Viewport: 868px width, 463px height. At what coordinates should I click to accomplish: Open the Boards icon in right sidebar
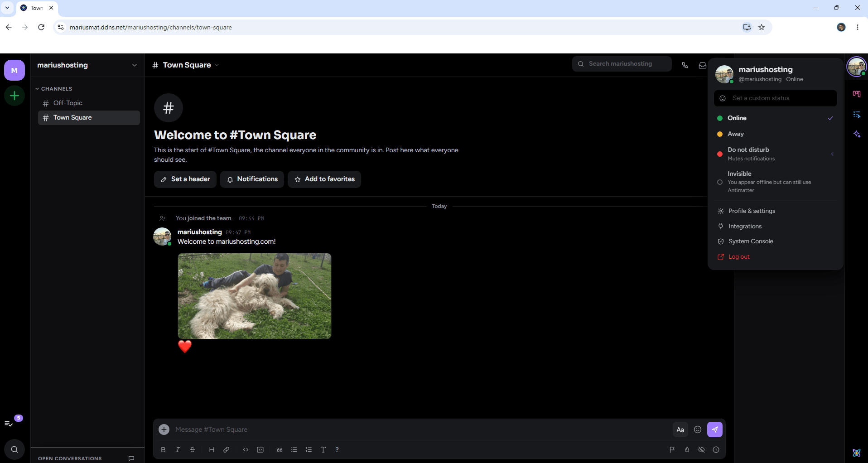tap(857, 94)
